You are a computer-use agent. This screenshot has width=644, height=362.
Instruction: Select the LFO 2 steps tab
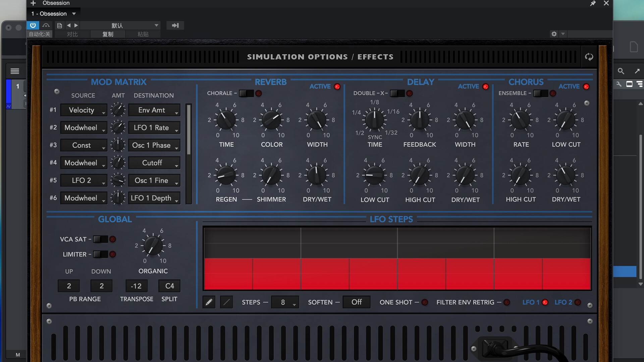563,302
